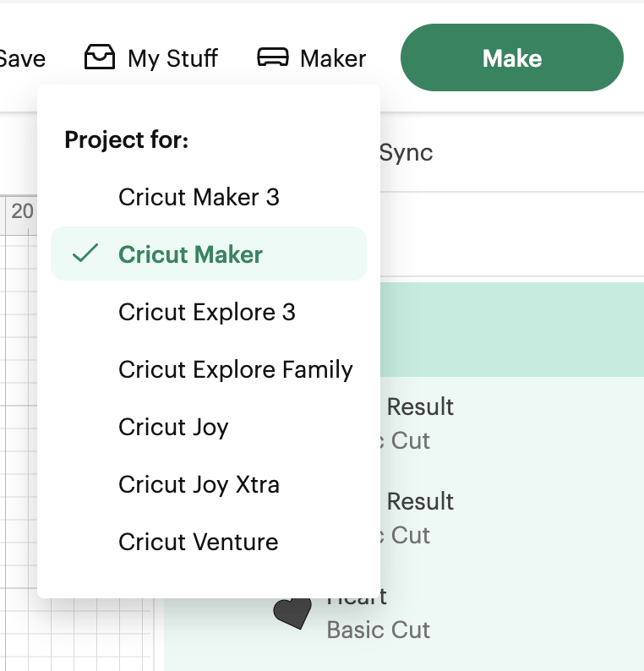
Task: Select the checked Cricut Maker option
Action: tap(209, 254)
